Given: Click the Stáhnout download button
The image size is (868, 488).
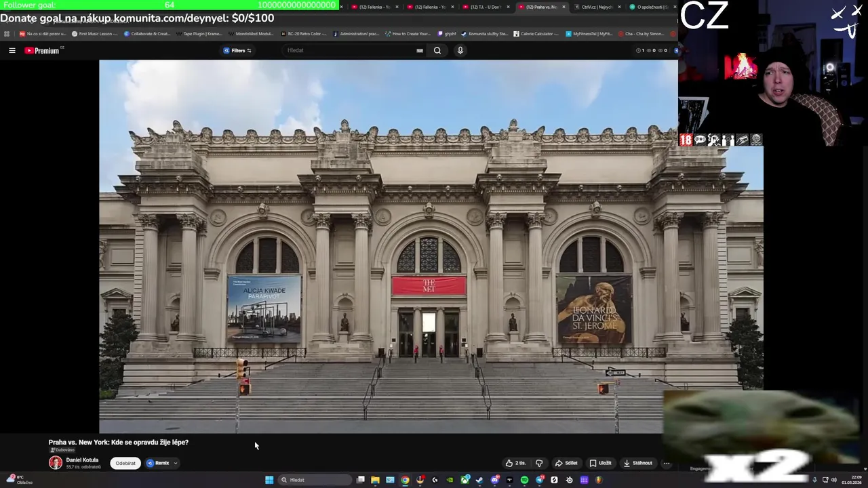Looking at the screenshot, I should click(x=638, y=464).
